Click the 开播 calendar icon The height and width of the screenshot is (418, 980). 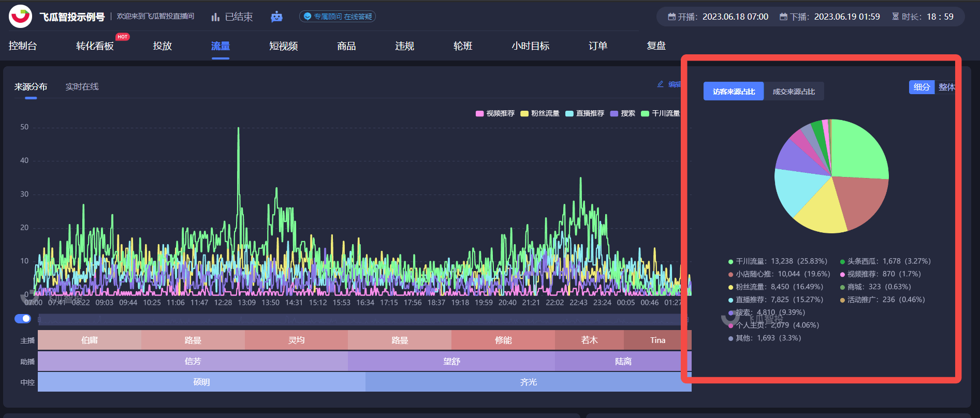click(671, 17)
